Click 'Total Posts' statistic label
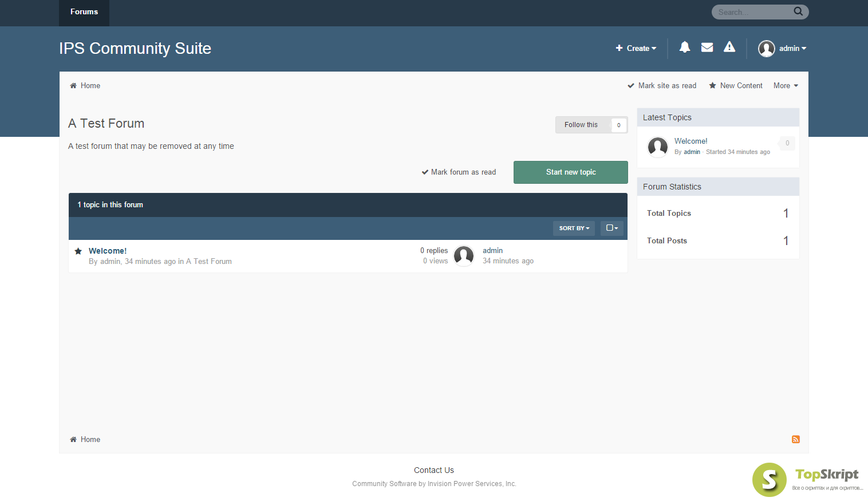The width and height of the screenshot is (868, 501). (667, 241)
